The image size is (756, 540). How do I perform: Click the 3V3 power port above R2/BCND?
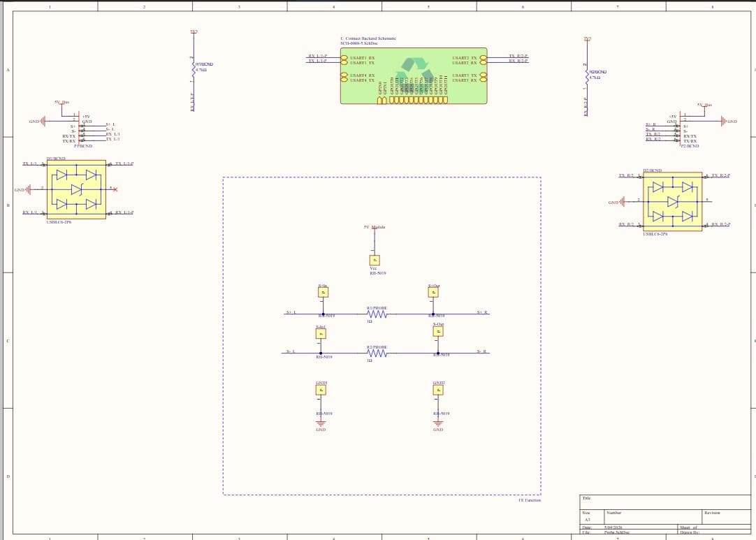coord(587,38)
